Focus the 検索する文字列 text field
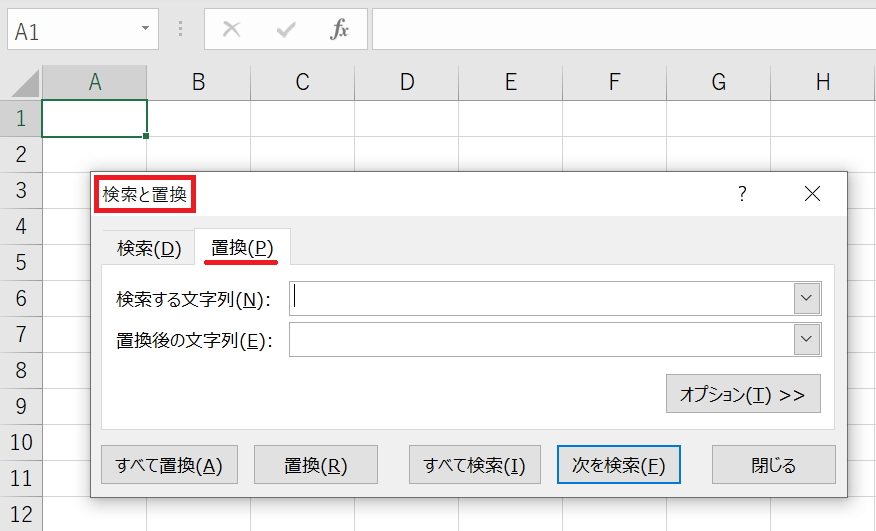876x531 pixels. click(x=540, y=298)
